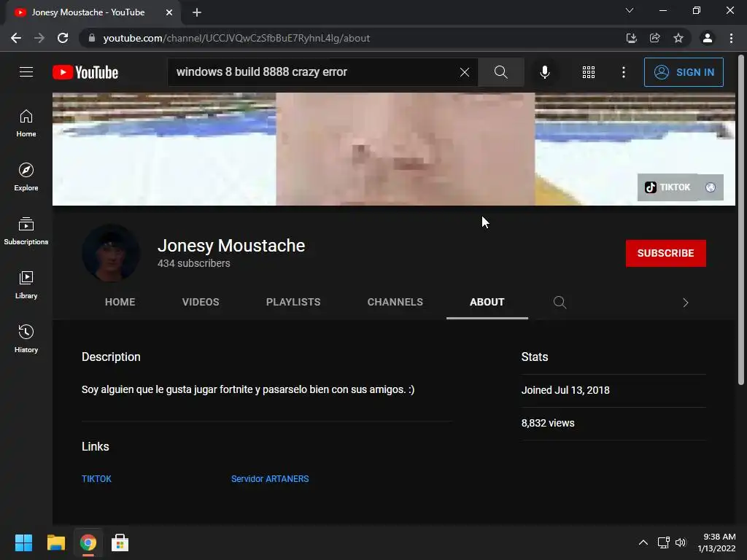The image size is (747, 560).
Task: Click the network tray icon
Action: pyautogui.click(x=664, y=542)
